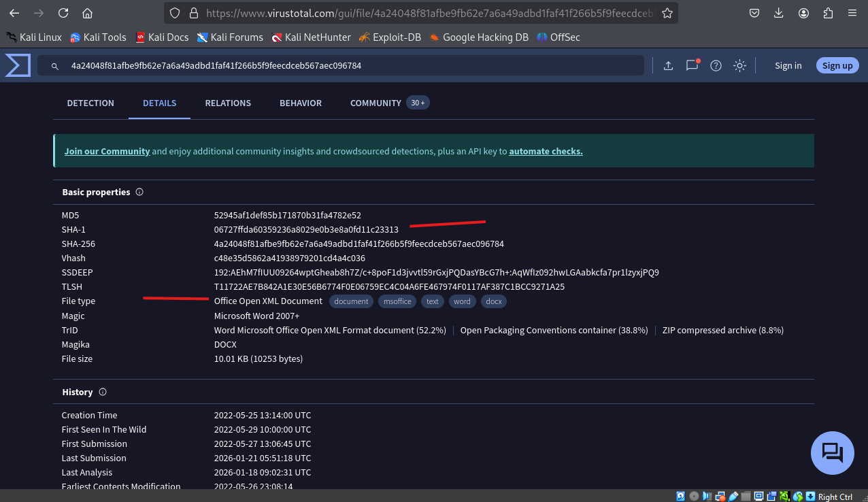Screen dimensions: 868x502
Task: Open the Firefox account icon
Action: 803,13
